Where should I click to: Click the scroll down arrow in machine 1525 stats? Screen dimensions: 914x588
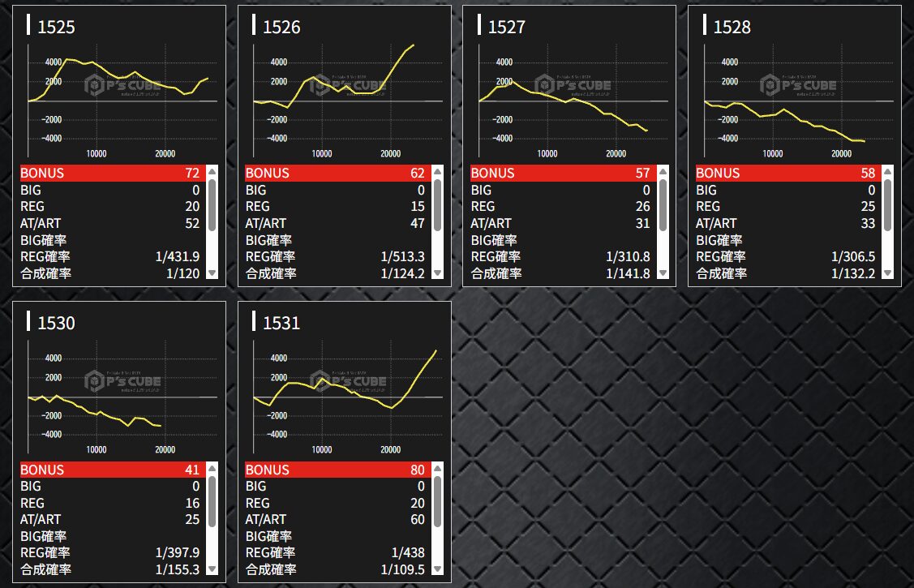pos(212,274)
